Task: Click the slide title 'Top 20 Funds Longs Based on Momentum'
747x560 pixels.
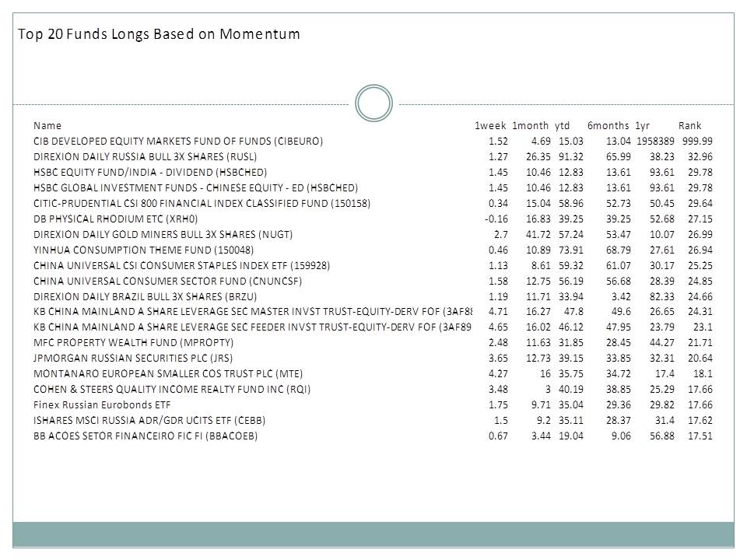Action: (x=159, y=35)
